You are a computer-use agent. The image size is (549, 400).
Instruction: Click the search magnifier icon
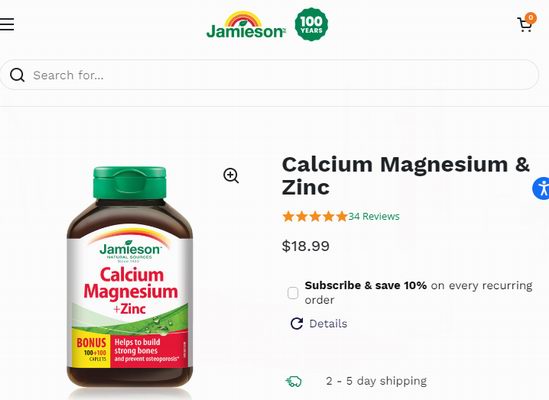17,75
